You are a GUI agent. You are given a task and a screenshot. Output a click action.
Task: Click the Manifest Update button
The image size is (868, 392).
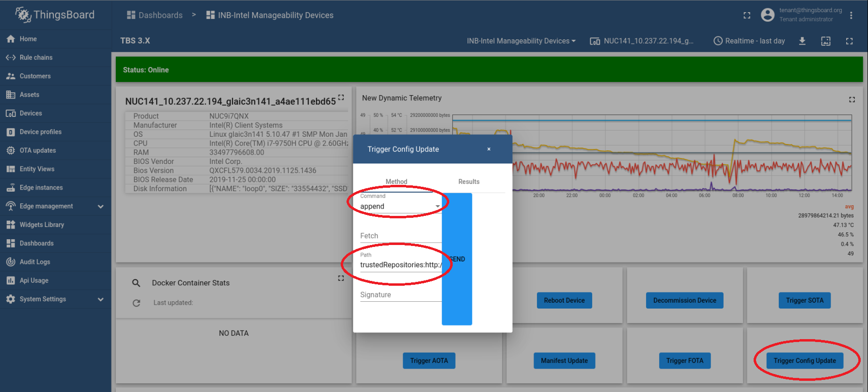[564, 360]
